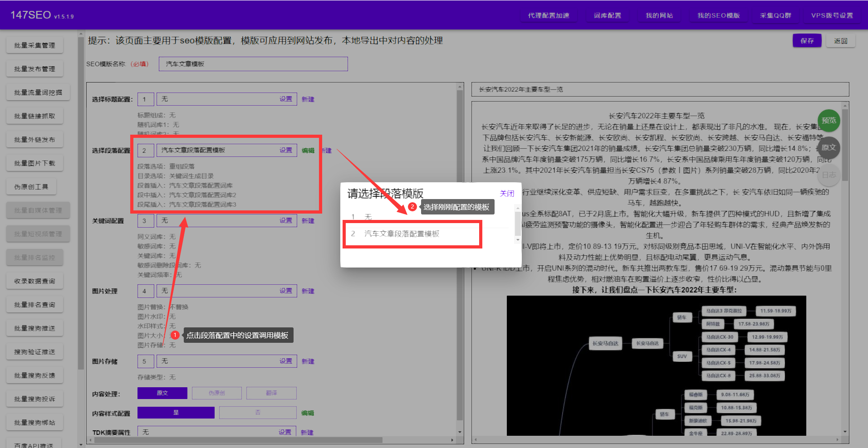
Task: Select 原文 for 内容处理
Action: coord(162,393)
